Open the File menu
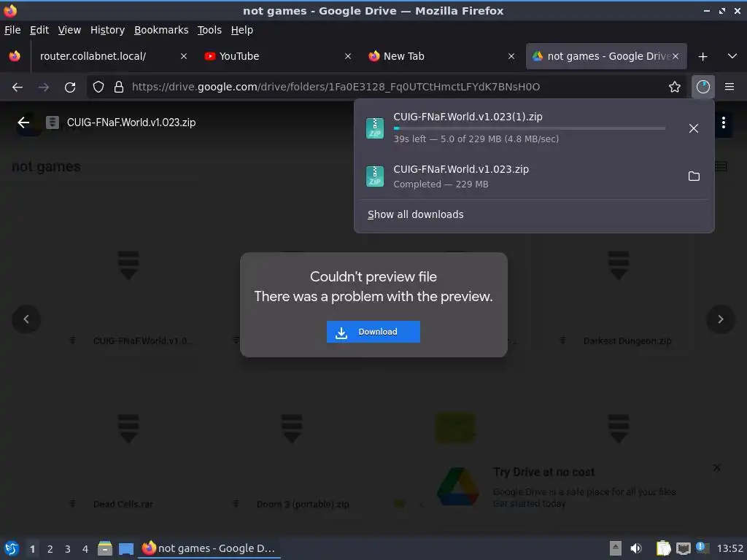This screenshot has width=747, height=560. (12, 30)
